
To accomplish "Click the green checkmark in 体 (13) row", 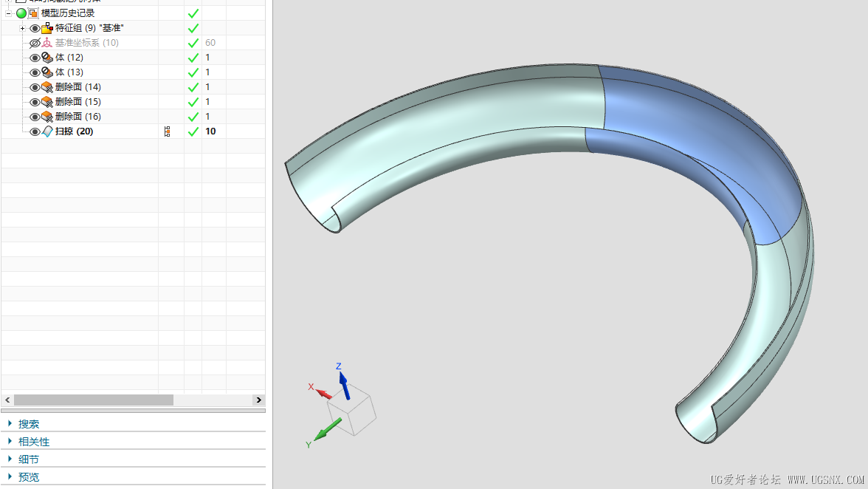I will click(x=193, y=72).
